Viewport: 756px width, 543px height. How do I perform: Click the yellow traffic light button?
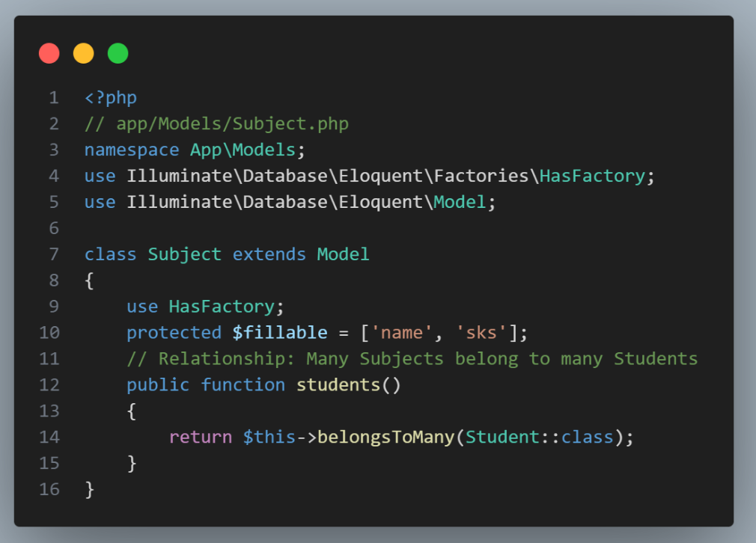pos(83,53)
